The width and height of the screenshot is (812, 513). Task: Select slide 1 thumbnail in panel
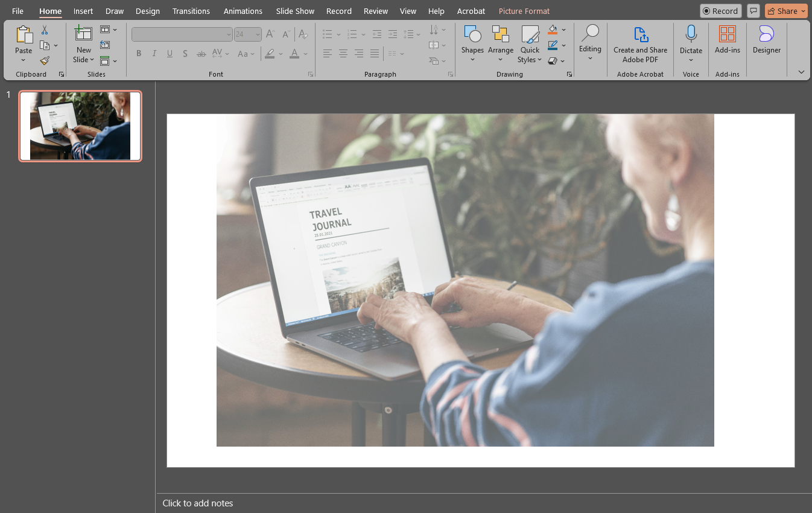point(80,126)
